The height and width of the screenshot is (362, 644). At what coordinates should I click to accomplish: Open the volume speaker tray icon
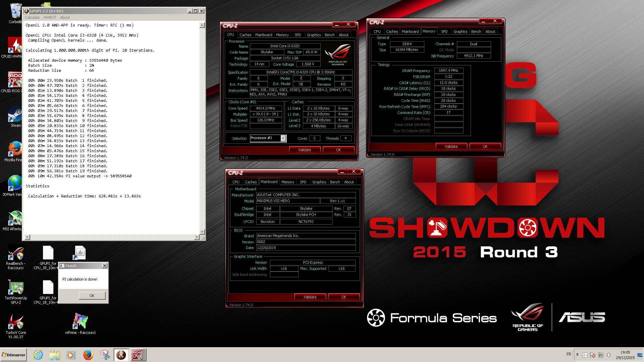pyautogui.click(x=609, y=355)
